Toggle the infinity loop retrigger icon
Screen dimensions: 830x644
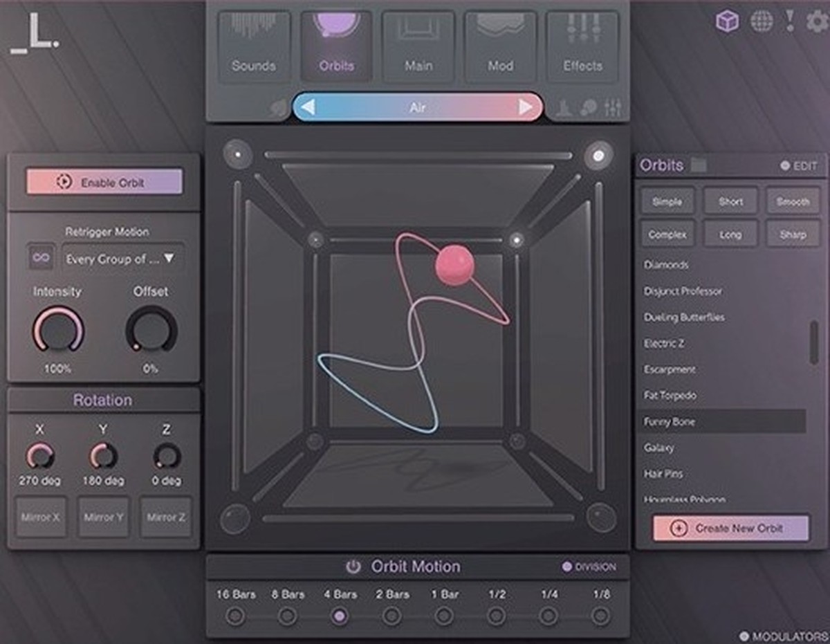pyautogui.click(x=41, y=259)
